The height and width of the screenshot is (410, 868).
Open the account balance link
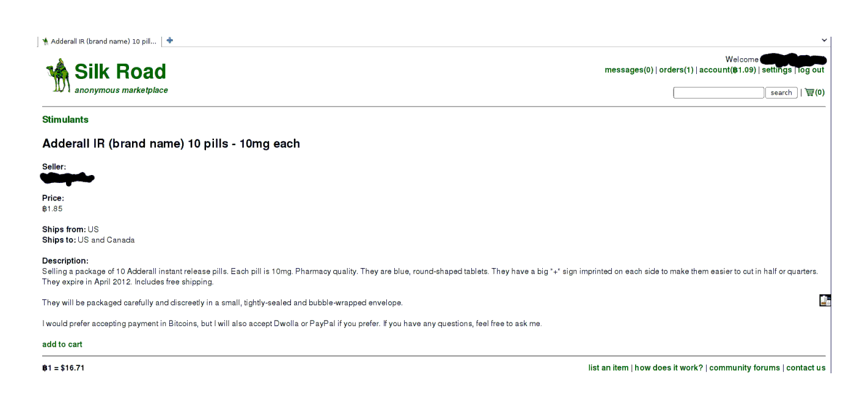click(727, 70)
